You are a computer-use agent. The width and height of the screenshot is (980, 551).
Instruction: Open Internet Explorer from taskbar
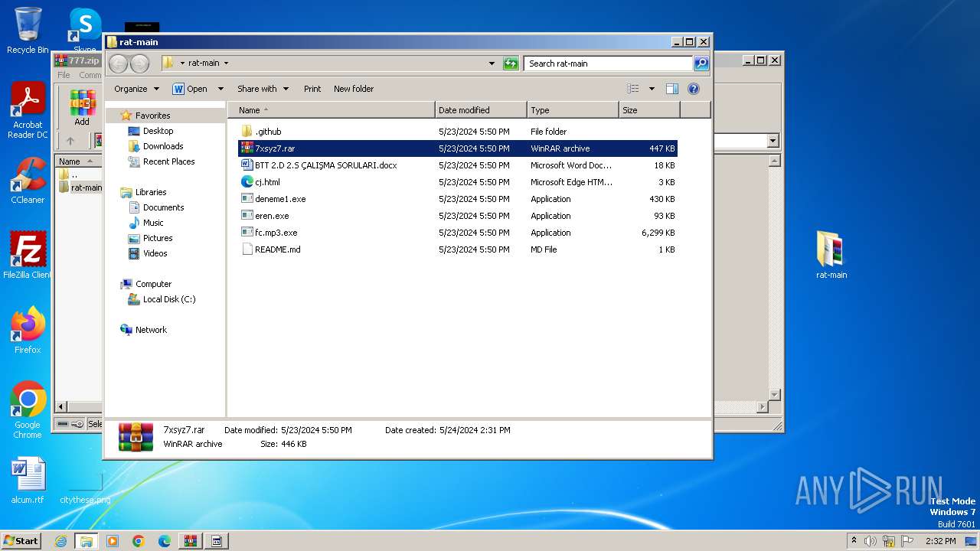coord(60,541)
